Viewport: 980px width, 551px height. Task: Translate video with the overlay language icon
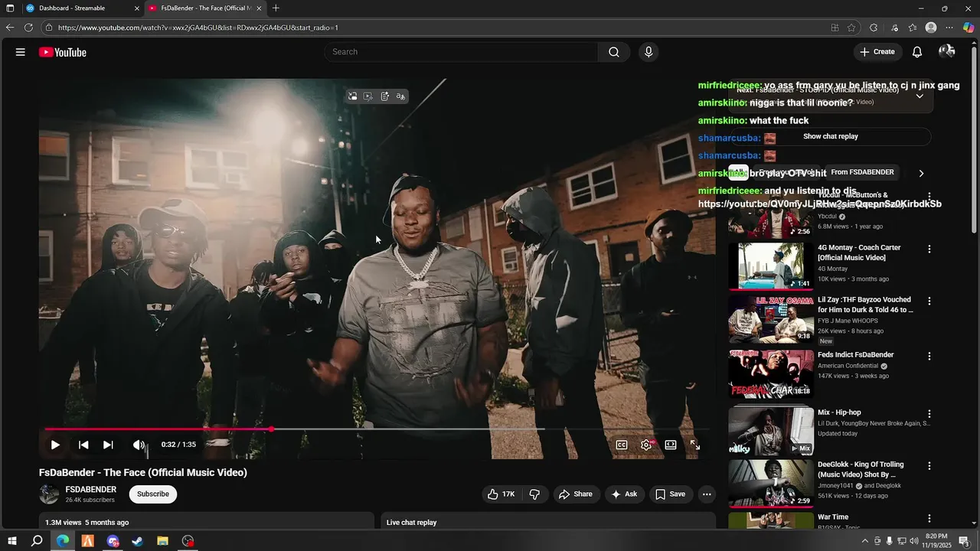coord(400,96)
